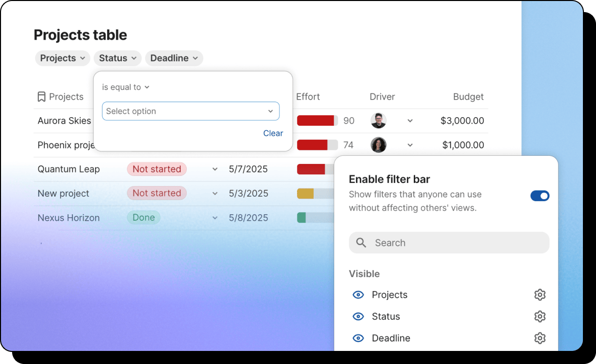Click Aurora Skies effort bar showing 90
Image resolution: width=596 pixels, height=364 pixels.
click(x=317, y=121)
